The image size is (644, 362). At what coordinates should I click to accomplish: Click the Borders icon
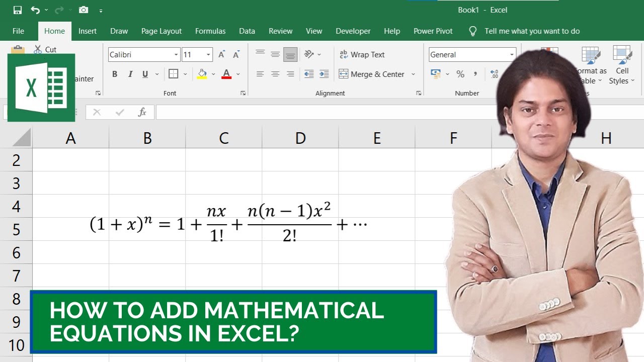coord(174,74)
